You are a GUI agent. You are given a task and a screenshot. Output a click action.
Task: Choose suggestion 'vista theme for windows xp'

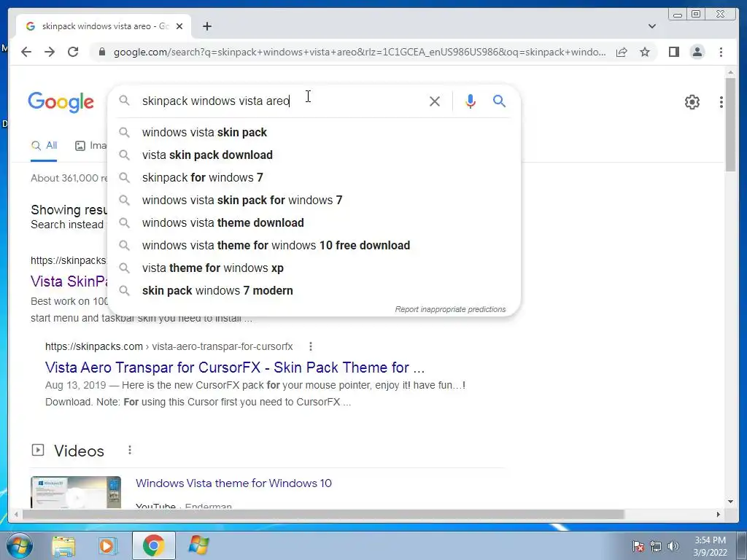(x=314, y=268)
